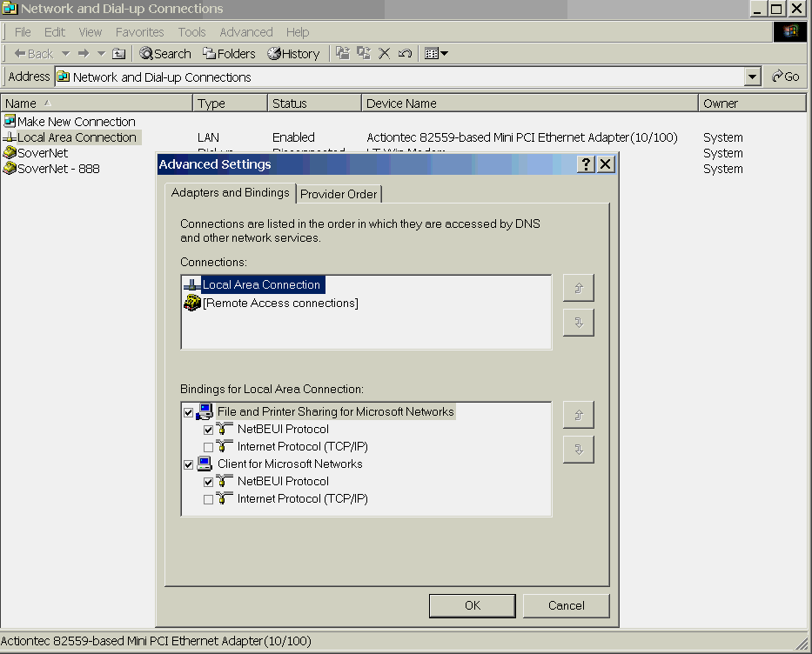The image size is (812, 654).
Task: Enable TCP/IP under Client for Microsoft Networks
Action: 208,499
